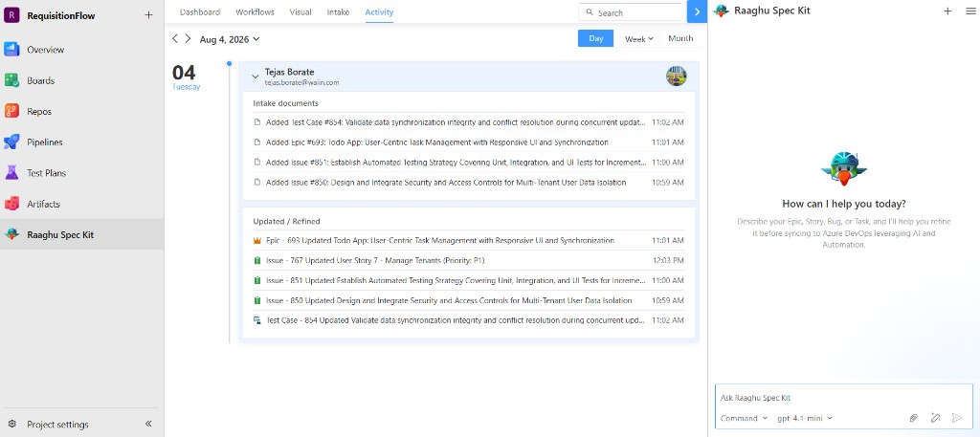This screenshot has width=980, height=437.
Task: Click the Raaghu bird mascot image
Action: 844,169
